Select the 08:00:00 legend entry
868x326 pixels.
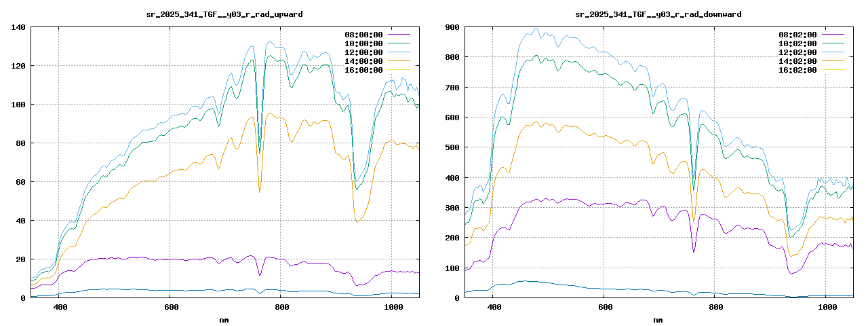[363, 34]
